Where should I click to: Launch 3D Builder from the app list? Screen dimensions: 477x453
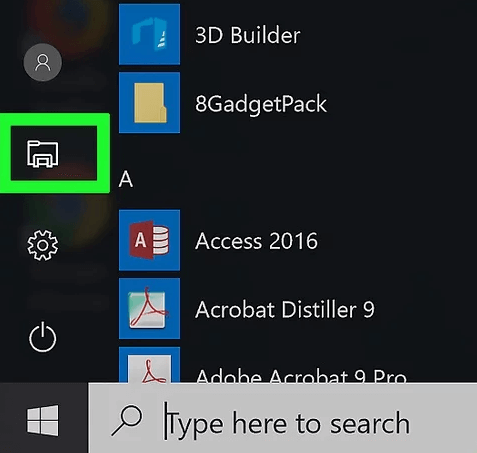tap(247, 35)
